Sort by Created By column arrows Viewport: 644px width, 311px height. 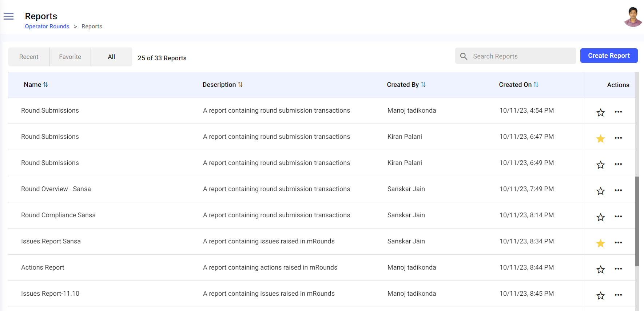click(x=423, y=85)
